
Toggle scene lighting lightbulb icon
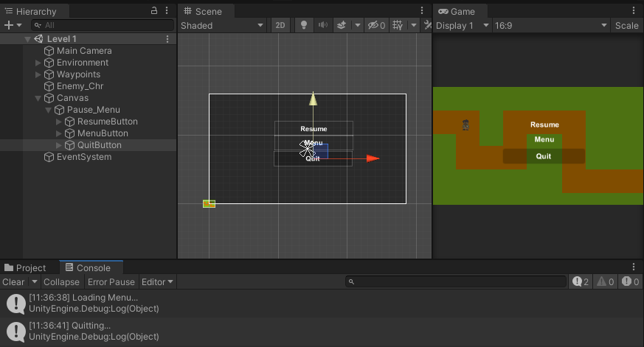click(x=302, y=25)
